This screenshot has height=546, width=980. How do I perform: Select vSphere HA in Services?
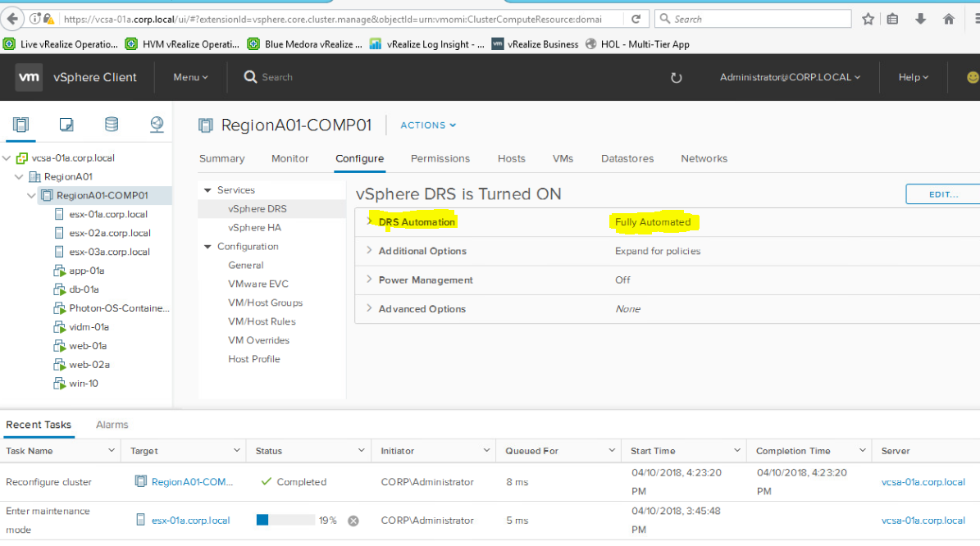(254, 228)
